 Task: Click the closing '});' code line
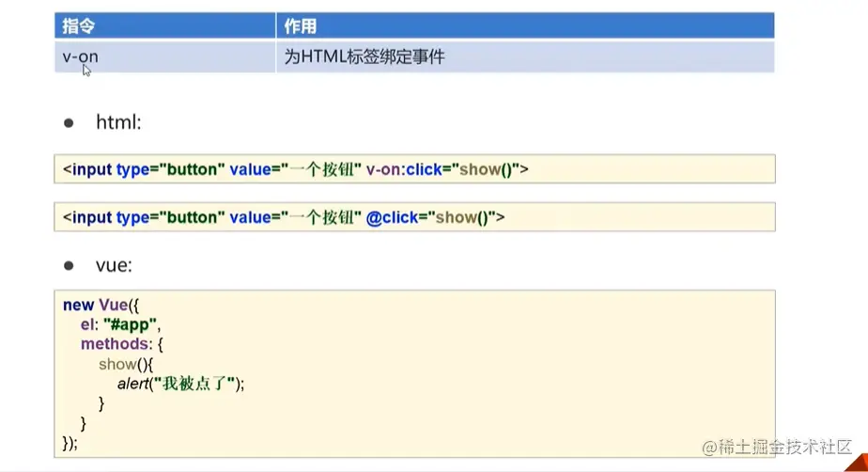click(70, 443)
